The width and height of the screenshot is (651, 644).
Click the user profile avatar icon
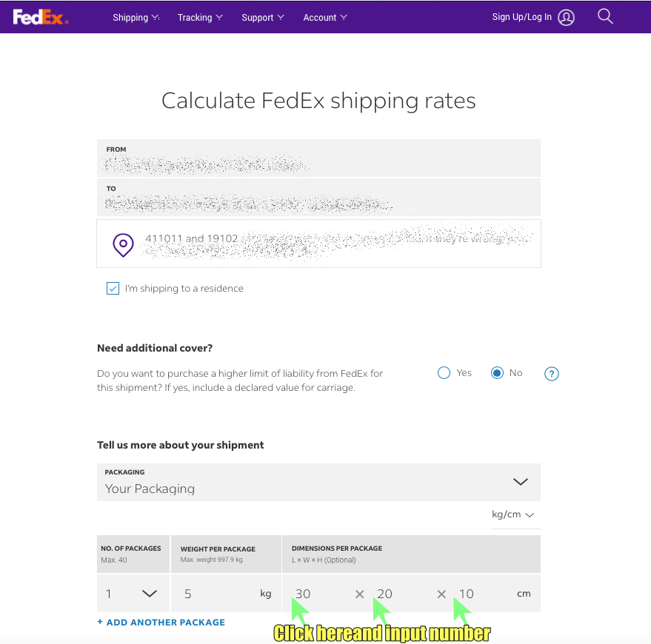point(567,17)
